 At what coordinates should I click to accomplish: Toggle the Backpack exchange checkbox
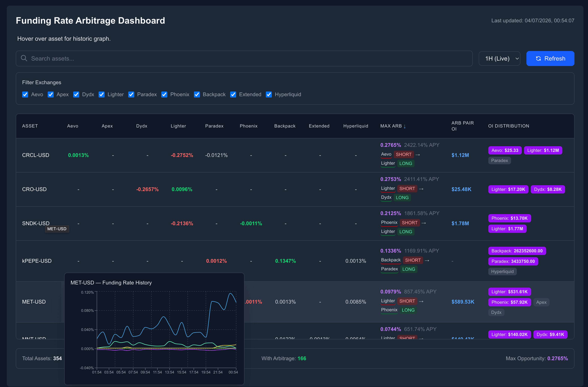197,94
